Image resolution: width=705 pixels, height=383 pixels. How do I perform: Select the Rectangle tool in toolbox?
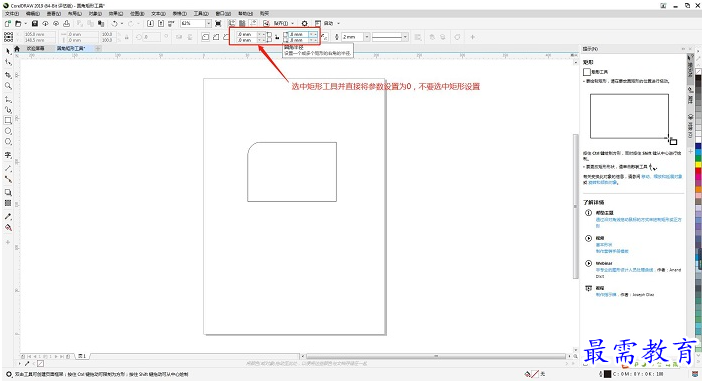[8, 120]
